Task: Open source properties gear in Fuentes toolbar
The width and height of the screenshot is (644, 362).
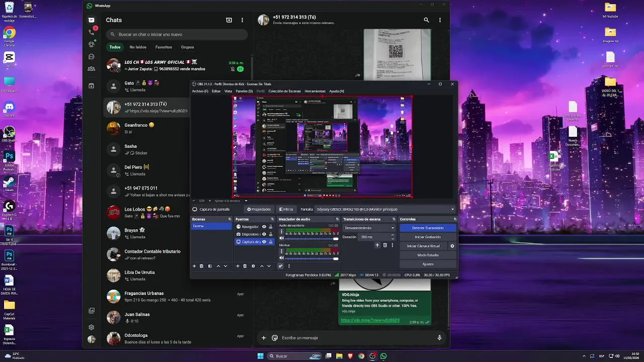Action: (253, 266)
